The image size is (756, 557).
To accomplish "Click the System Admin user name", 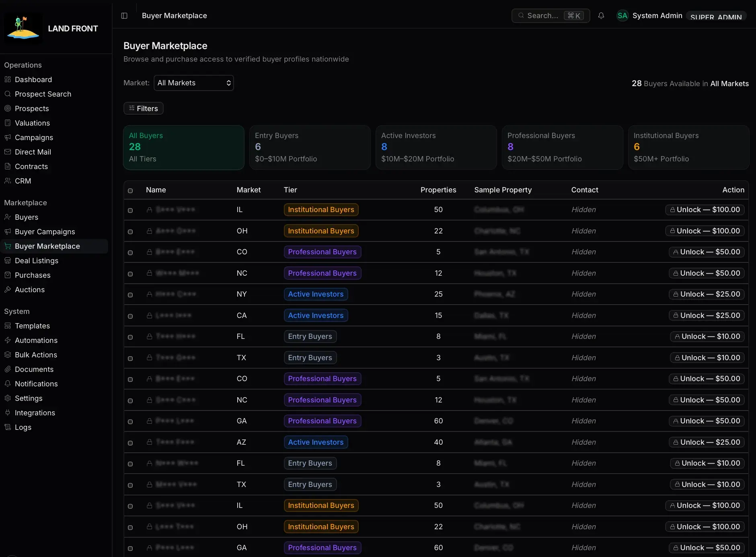I will (657, 16).
